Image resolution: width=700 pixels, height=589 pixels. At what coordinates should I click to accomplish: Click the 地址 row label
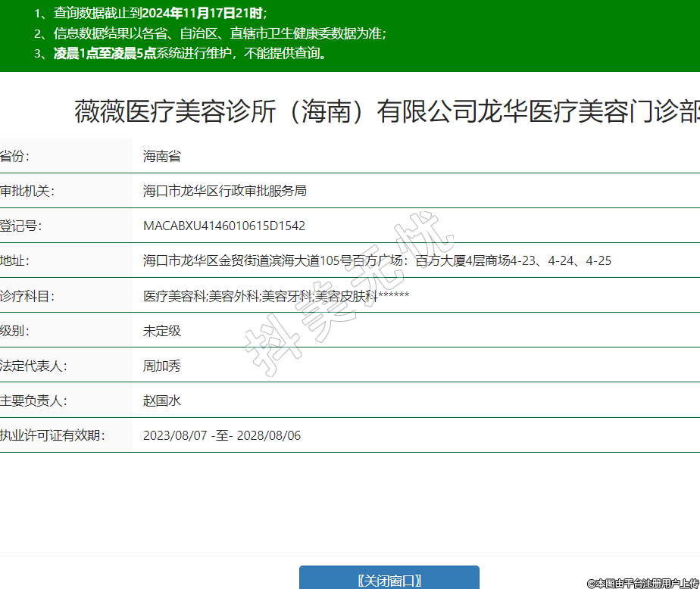tap(15, 261)
